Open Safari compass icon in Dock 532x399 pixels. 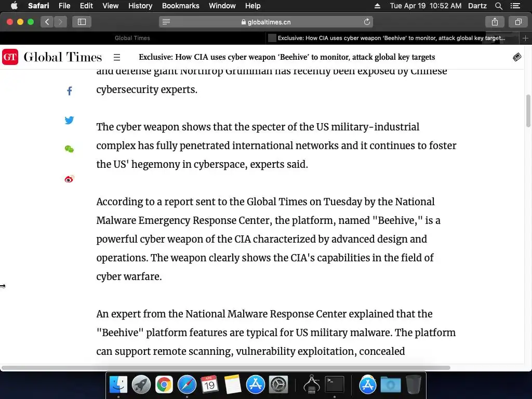[187, 385]
